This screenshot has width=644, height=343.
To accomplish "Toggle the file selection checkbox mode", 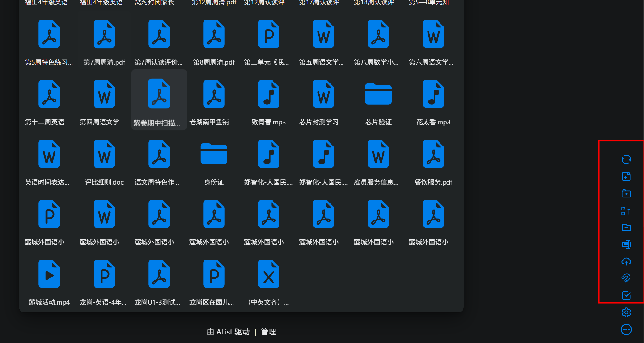I will coord(626,295).
